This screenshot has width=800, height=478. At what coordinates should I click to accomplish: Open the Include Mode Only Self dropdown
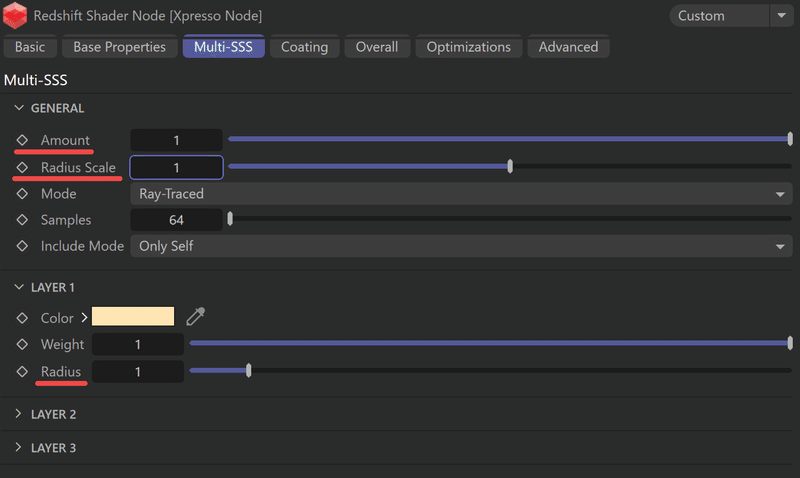(x=461, y=246)
